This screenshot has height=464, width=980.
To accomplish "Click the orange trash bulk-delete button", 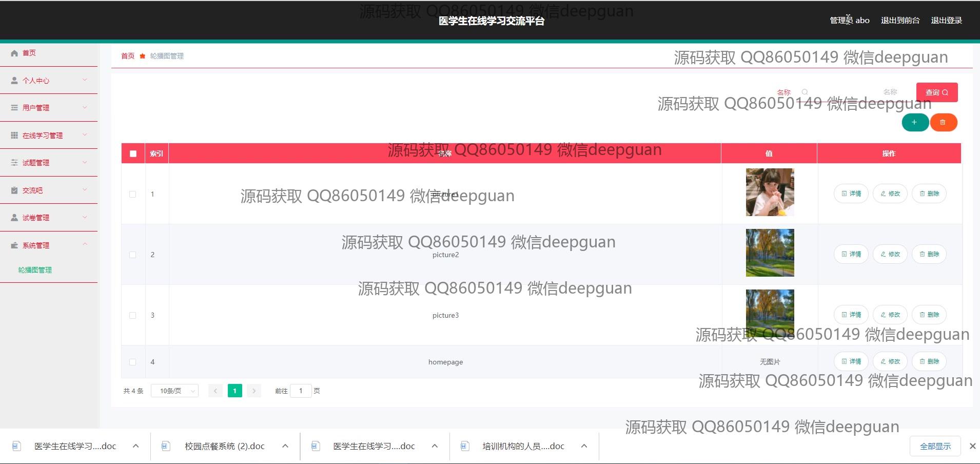I will pyautogui.click(x=943, y=122).
